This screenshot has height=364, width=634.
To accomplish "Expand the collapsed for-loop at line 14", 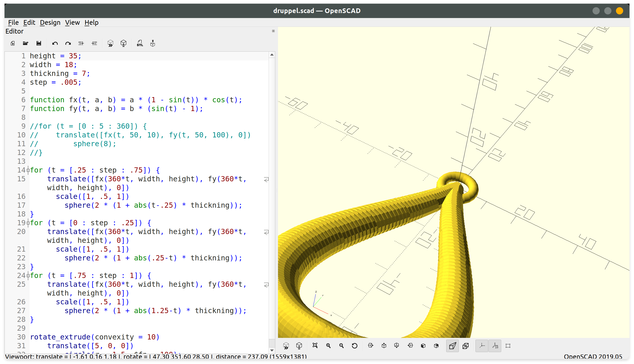I will [28, 170].
